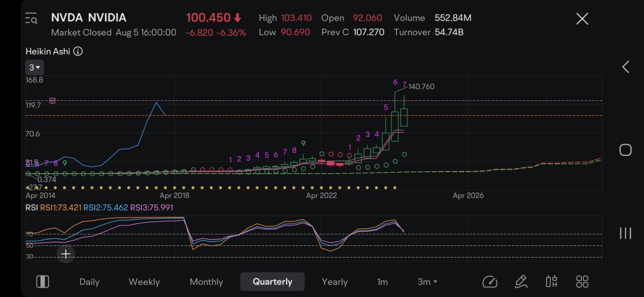Open Heikin Ashi info tooltip icon
The image size is (644, 297).
tap(78, 51)
